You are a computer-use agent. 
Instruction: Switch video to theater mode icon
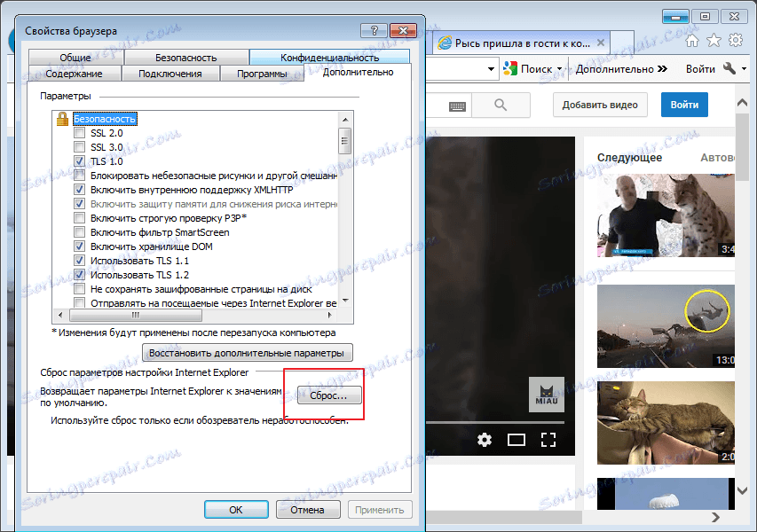[x=516, y=440]
